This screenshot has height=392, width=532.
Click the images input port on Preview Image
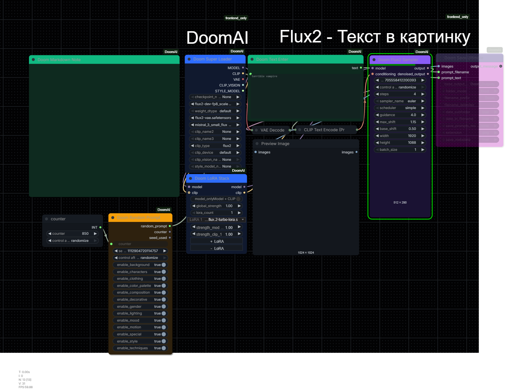256,152
